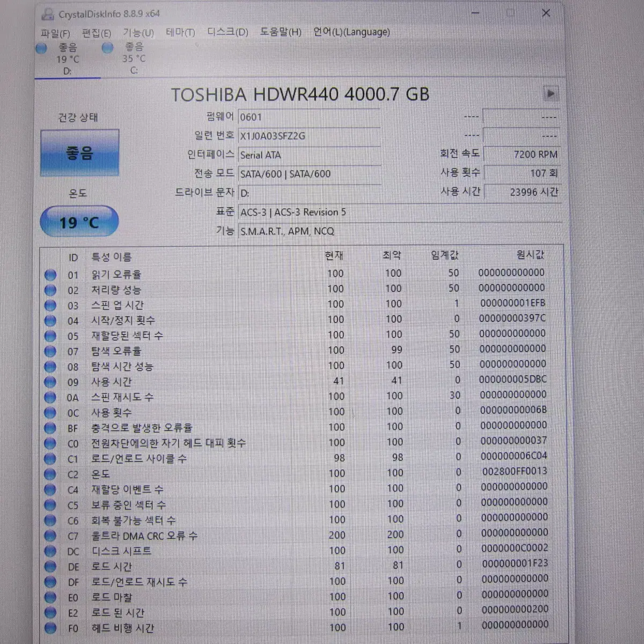Click the status circle for 08 탐색 시간 성능
This screenshot has width=644, height=644.
50,367
